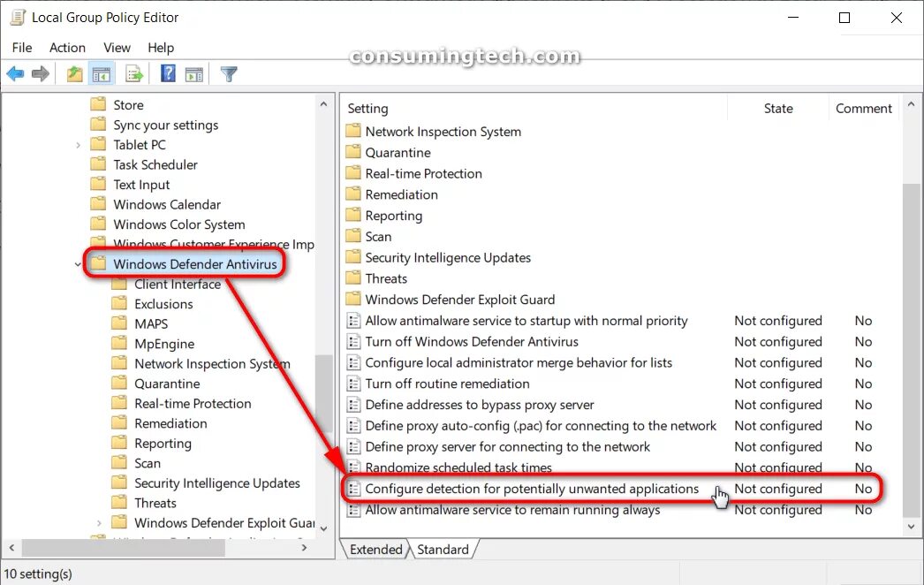The image size is (924, 585).
Task: Click policy icon beside Turn off routine remediation
Action: pos(353,384)
